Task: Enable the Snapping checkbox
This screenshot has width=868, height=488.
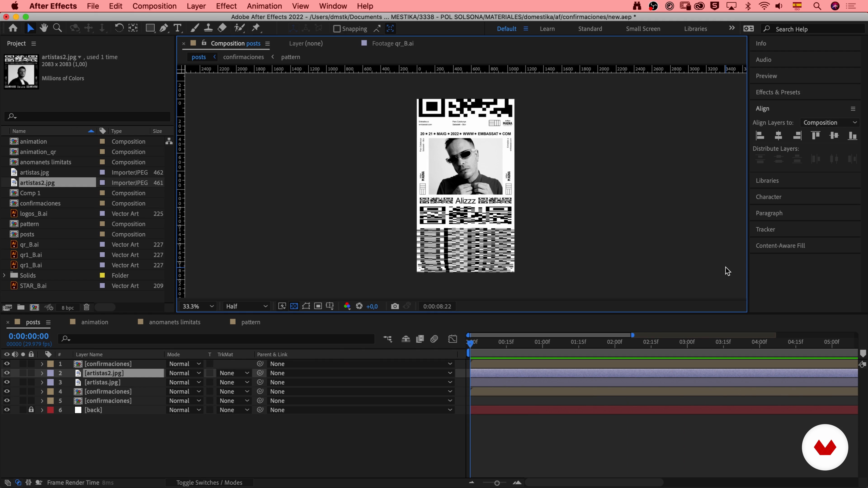Action: 337,29
